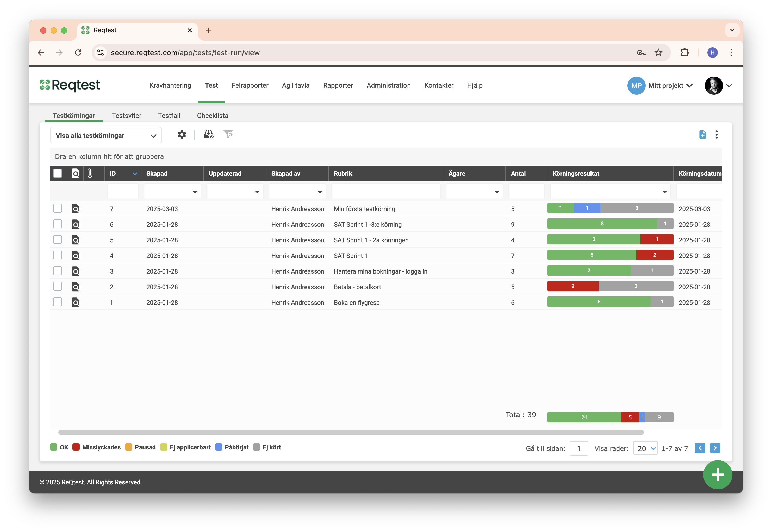
Task: Switch to the Testfall tab
Action: [169, 116]
